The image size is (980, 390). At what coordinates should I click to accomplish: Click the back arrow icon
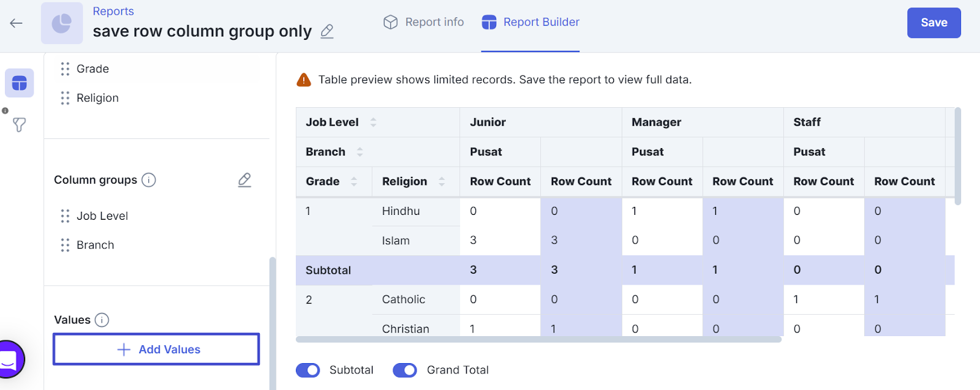[17, 23]
